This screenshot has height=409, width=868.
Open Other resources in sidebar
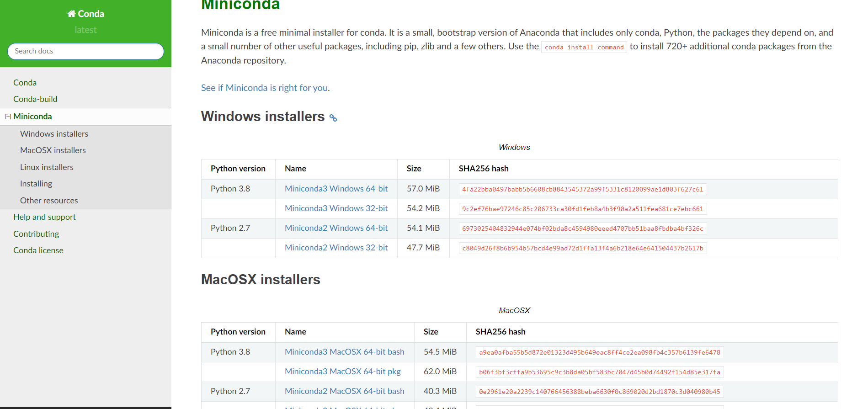(x=49, y=201)
